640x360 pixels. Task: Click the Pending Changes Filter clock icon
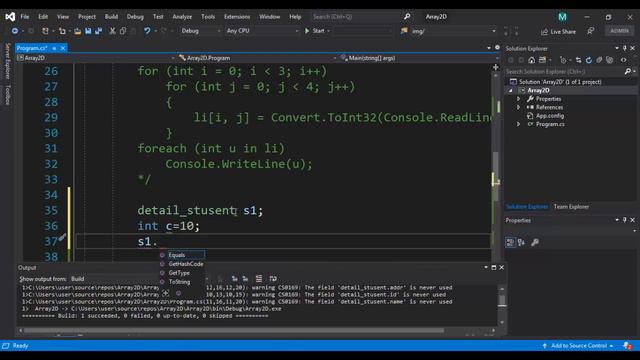(563, 60)
